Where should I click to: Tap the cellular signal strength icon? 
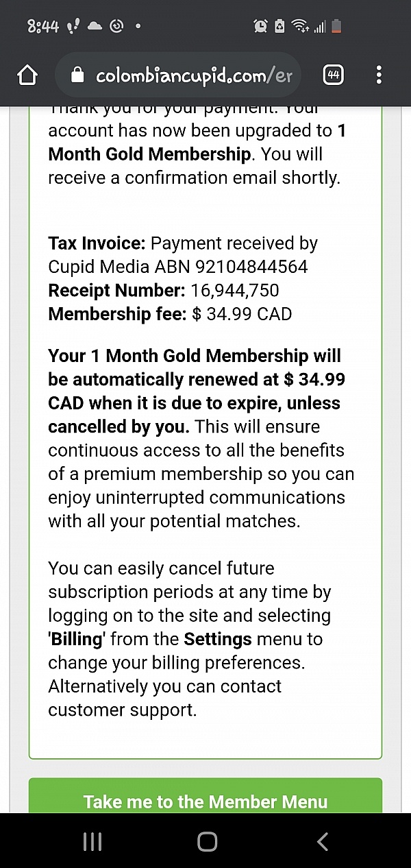click(319, 26)
